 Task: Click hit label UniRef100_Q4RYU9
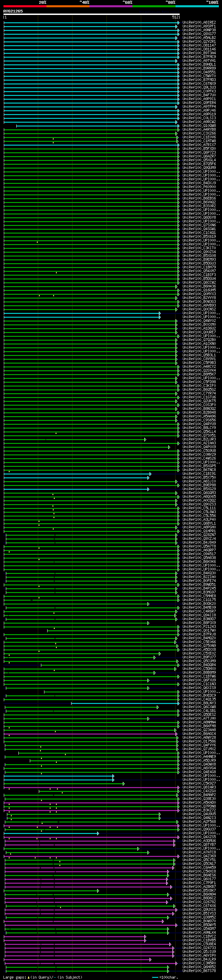[x=199, y=424]
